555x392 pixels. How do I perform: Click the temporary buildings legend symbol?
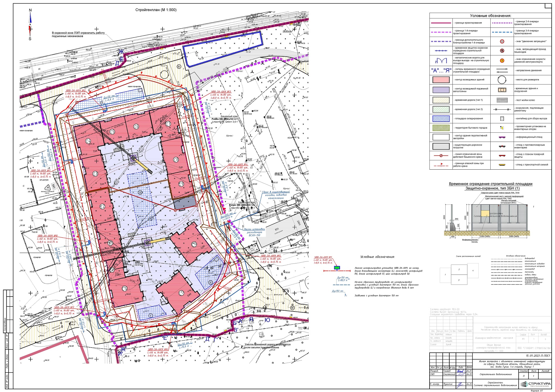(x=502, y=90)
